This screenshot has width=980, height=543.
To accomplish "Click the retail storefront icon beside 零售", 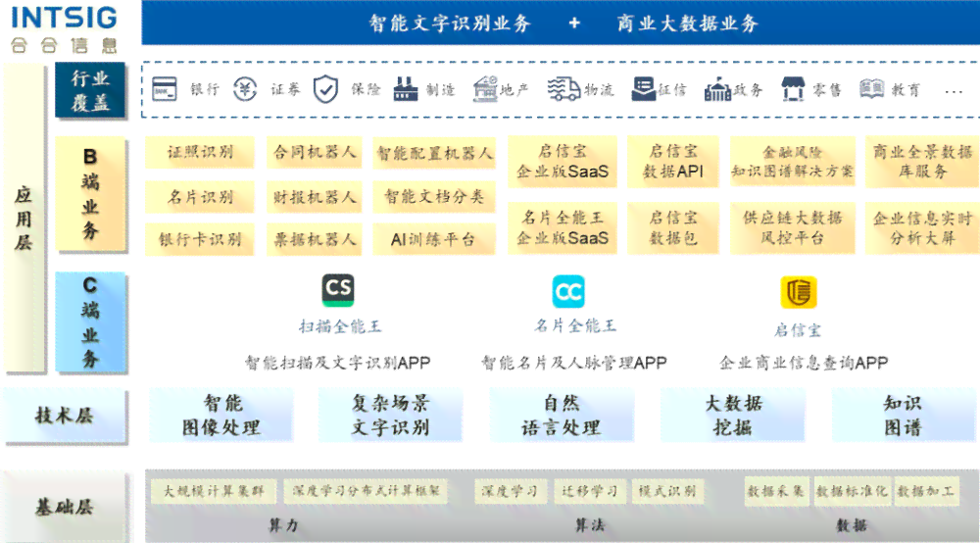I will pos(793,89).
